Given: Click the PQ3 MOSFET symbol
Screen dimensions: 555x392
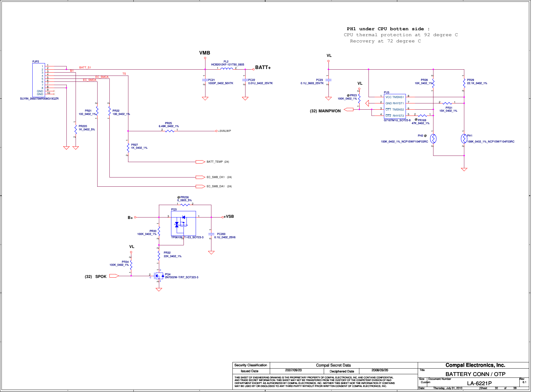Looking at the screenshot, I should point(184,223).
